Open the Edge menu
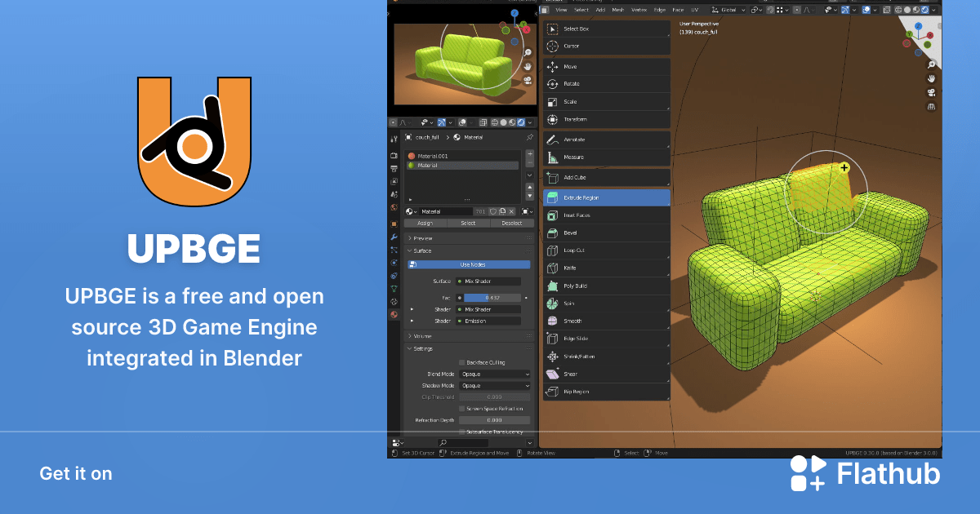Screen dimensions: 980x514 [659, 10]
